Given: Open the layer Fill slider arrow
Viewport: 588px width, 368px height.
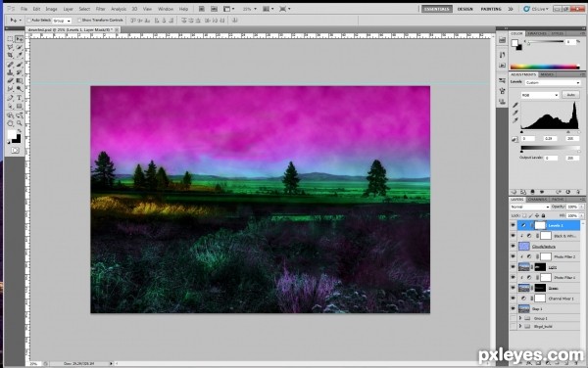Looking at the screenshot, I should 581,215.
